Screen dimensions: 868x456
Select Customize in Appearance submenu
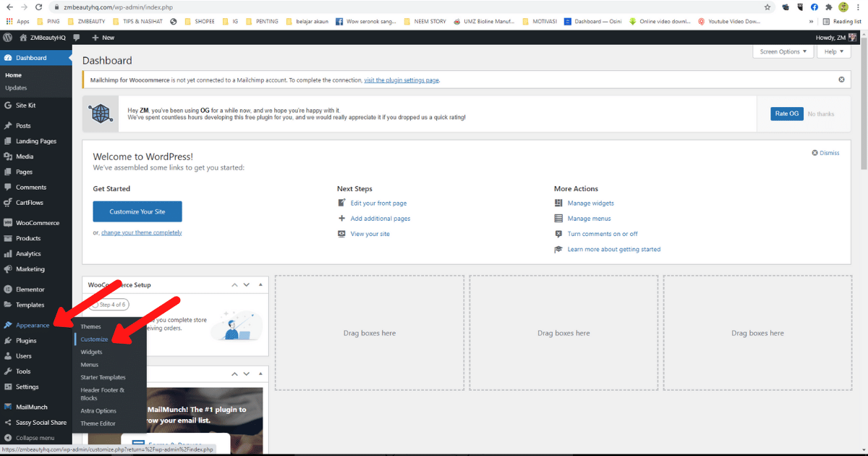(x=94, y=339)
